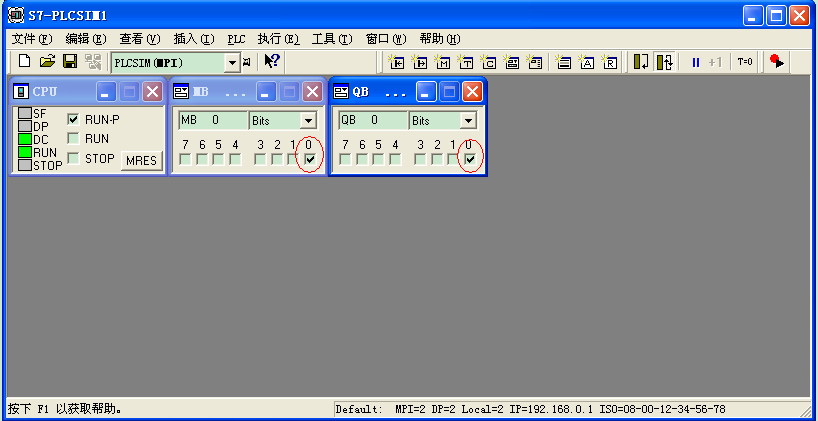Activate the context help pointer tool

[272, 62]
